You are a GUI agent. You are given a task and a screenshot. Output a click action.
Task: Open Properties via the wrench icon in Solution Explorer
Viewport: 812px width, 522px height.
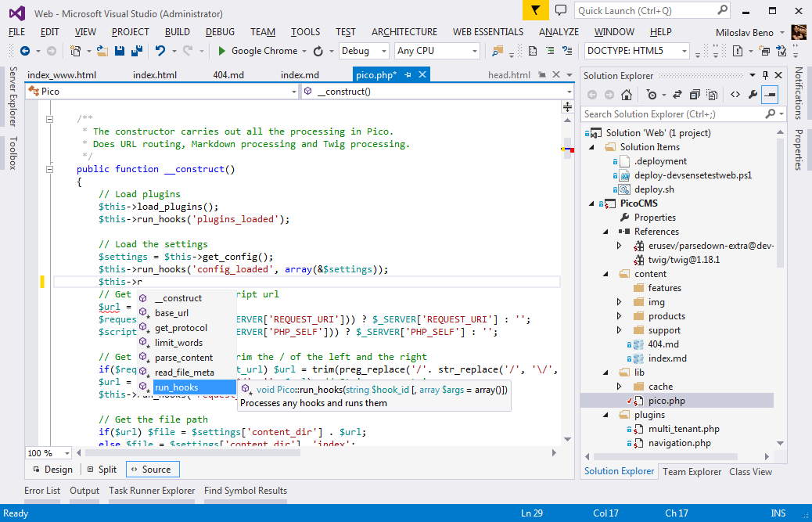753,93
